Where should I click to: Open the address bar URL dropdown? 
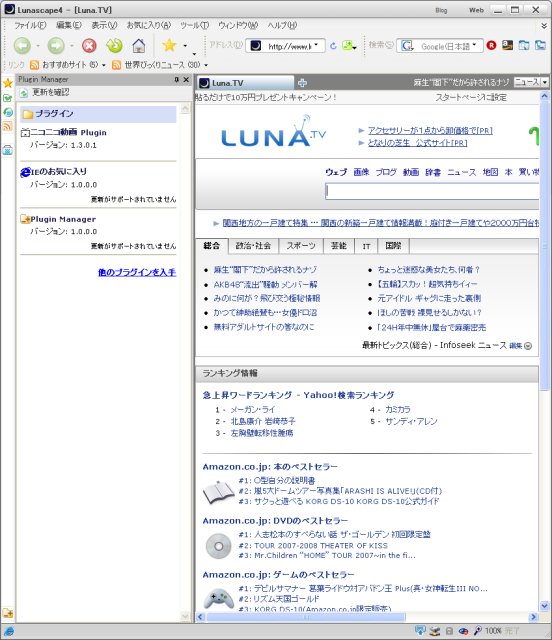316,44
